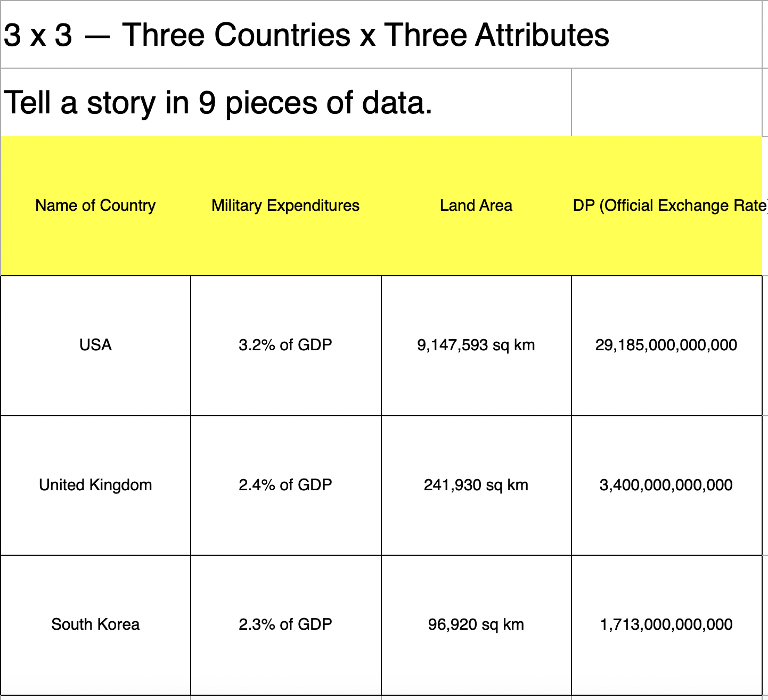Select the '3,400,000,000,000' GDP cell

click(666, 485)
